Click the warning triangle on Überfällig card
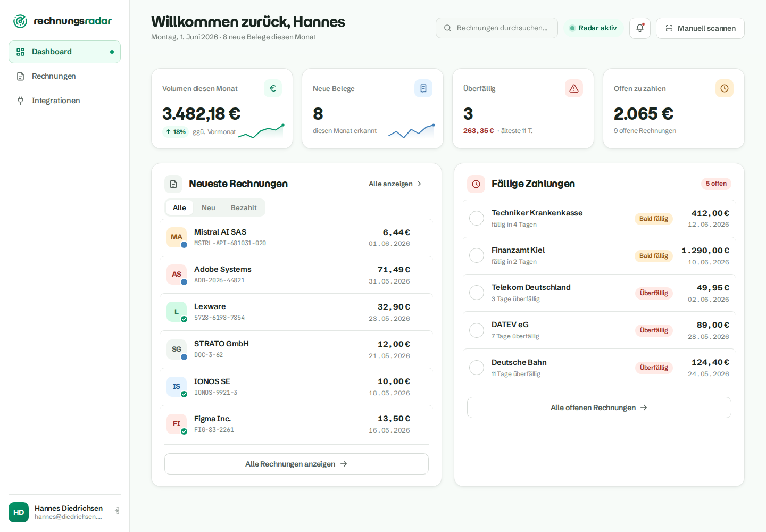Image resolution: width=766 pixels, height=532 pixels. [x=574, y=88]
